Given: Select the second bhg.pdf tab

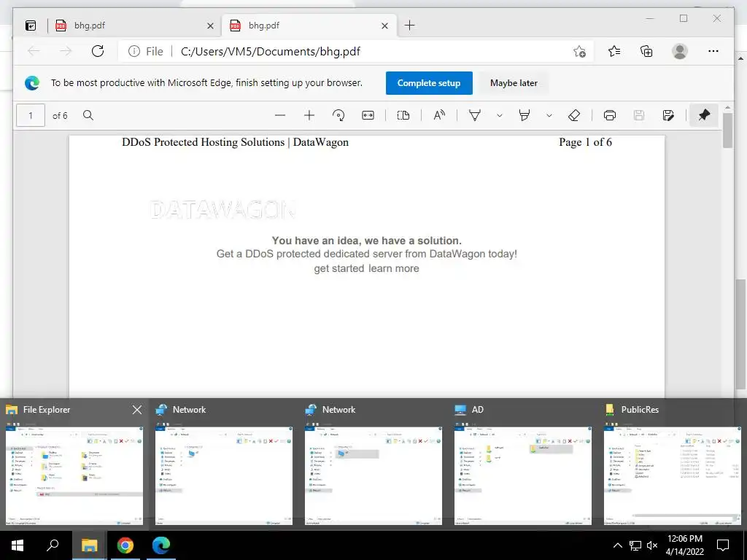Looking at the screenshot, I should click(309, 26).
